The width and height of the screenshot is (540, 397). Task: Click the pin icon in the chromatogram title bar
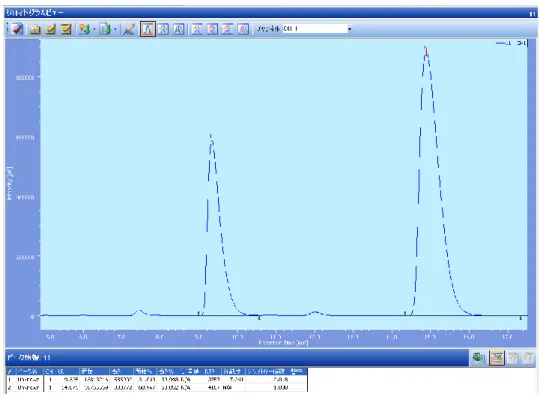(x=532, y=14)
